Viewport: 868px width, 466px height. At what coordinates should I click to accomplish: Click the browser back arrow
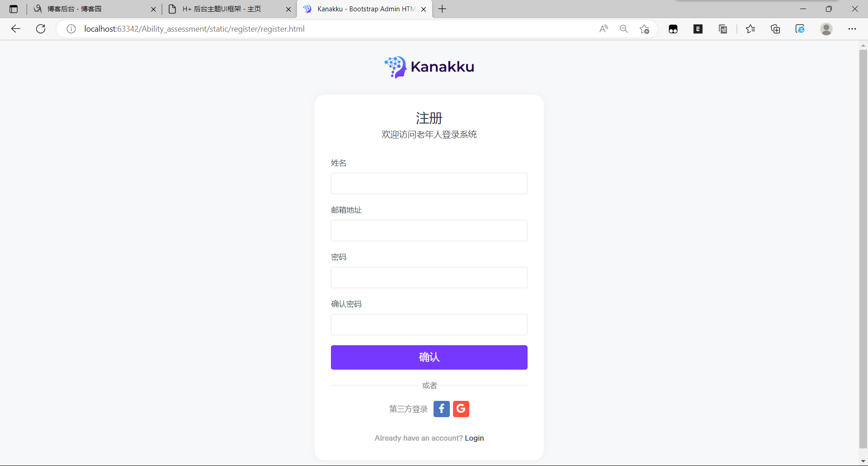[16, 29]
